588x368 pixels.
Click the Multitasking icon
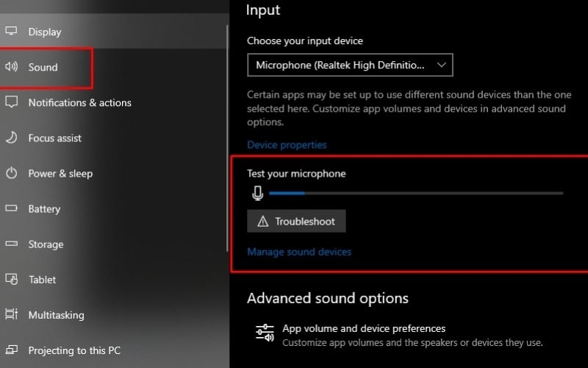pos(11,315)
